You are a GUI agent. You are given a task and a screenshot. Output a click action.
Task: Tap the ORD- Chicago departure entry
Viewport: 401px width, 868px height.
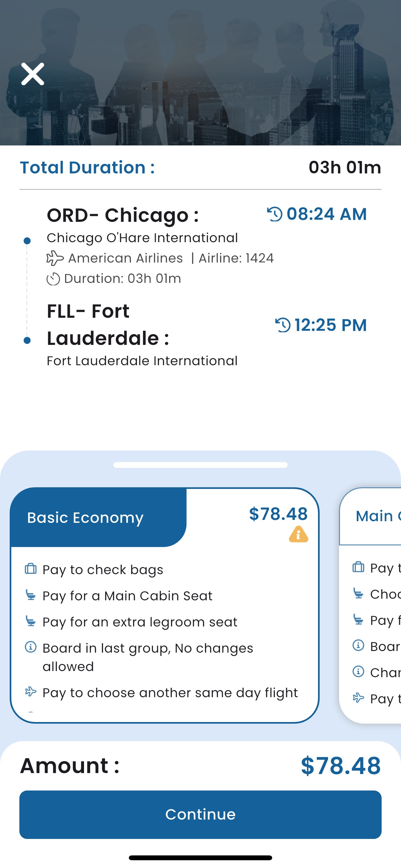coord(123,215)
